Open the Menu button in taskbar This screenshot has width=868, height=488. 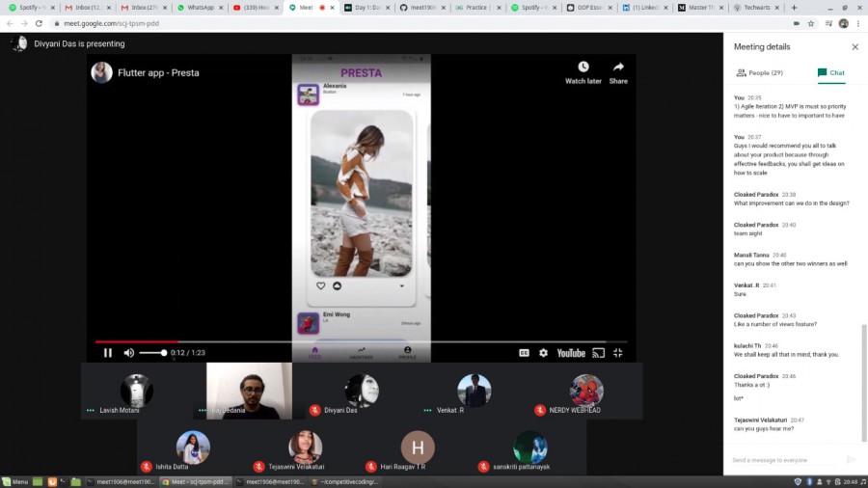[15, 481]
